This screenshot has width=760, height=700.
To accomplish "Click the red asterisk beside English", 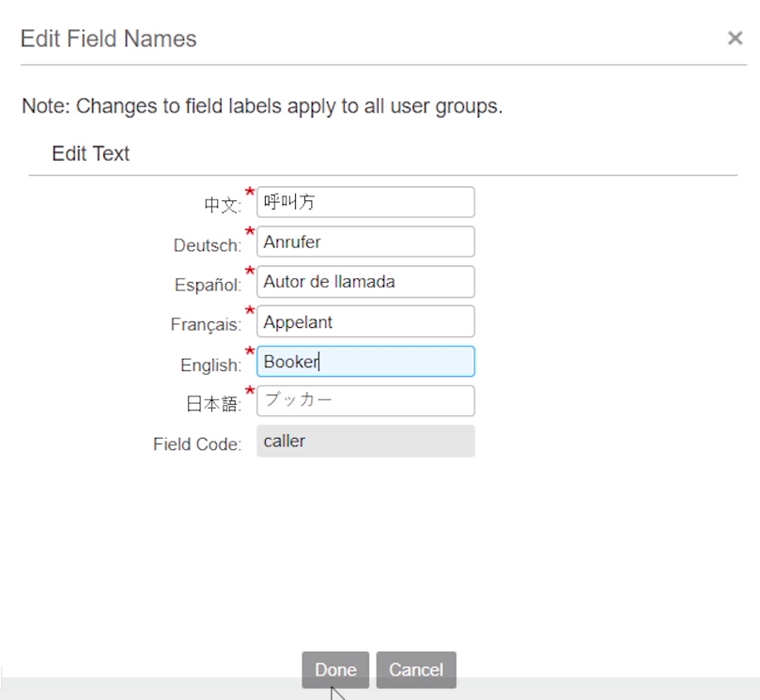I will (249, 352).
